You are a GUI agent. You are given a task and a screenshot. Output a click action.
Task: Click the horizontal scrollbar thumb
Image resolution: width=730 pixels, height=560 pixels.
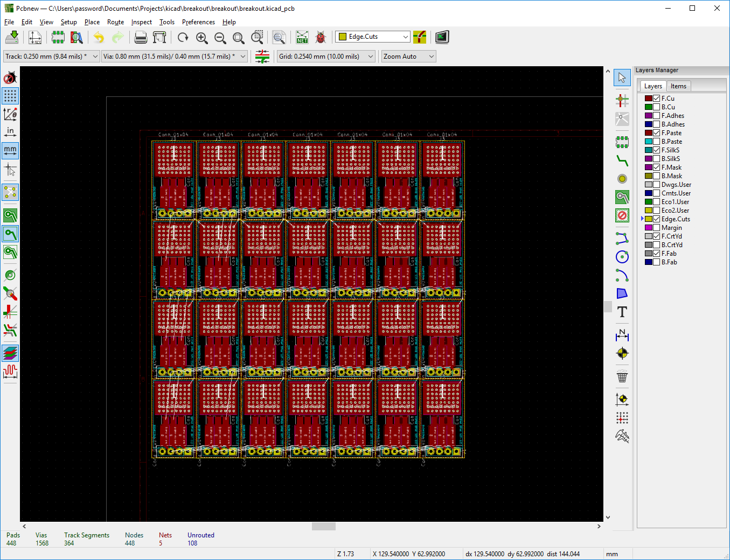324,526
